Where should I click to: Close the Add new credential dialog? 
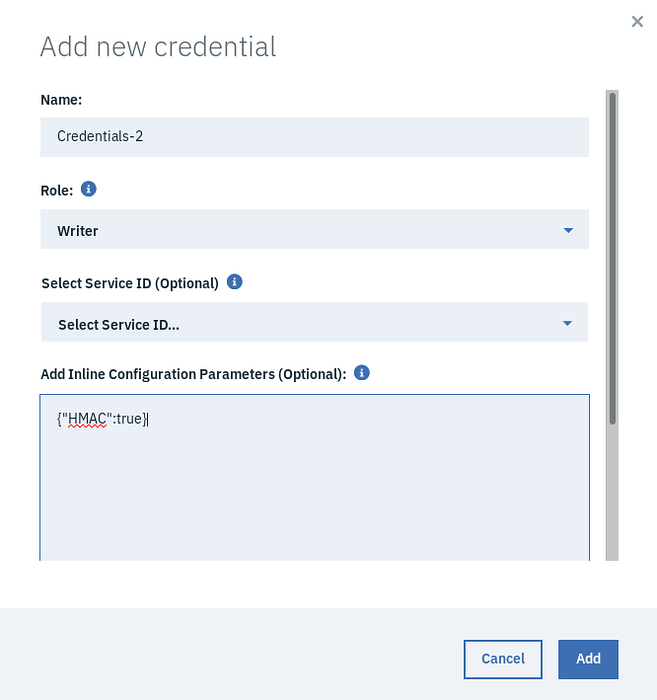point(637,21)
